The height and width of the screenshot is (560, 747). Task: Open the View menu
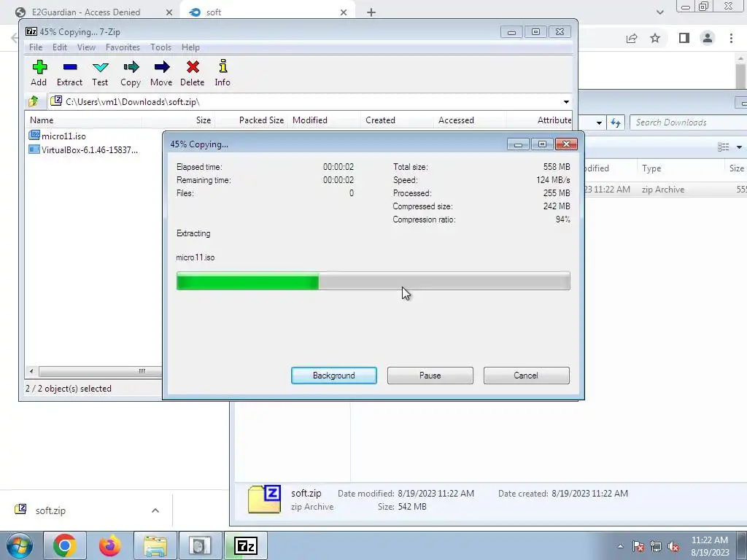[x=86, y=47]
